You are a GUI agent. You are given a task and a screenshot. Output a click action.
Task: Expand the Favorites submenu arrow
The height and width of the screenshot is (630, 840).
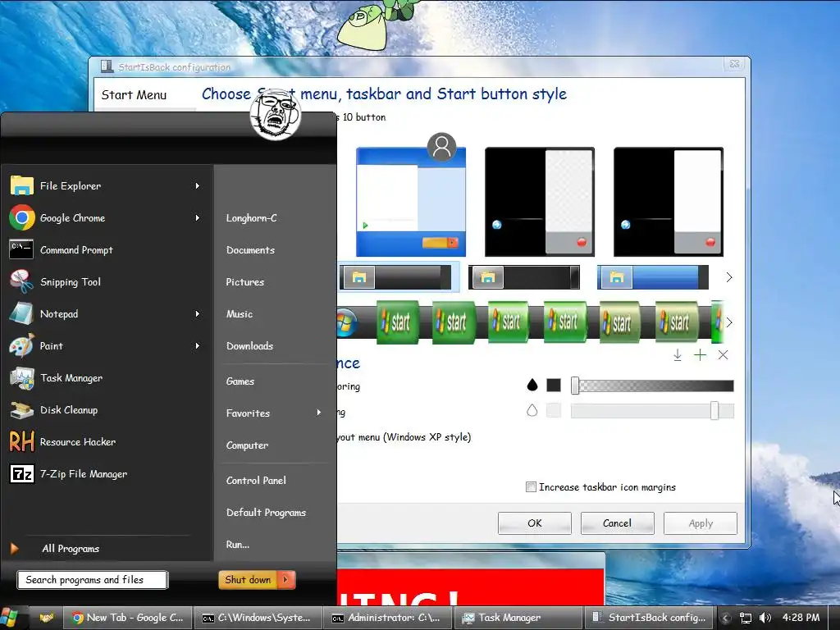(319, 413)
